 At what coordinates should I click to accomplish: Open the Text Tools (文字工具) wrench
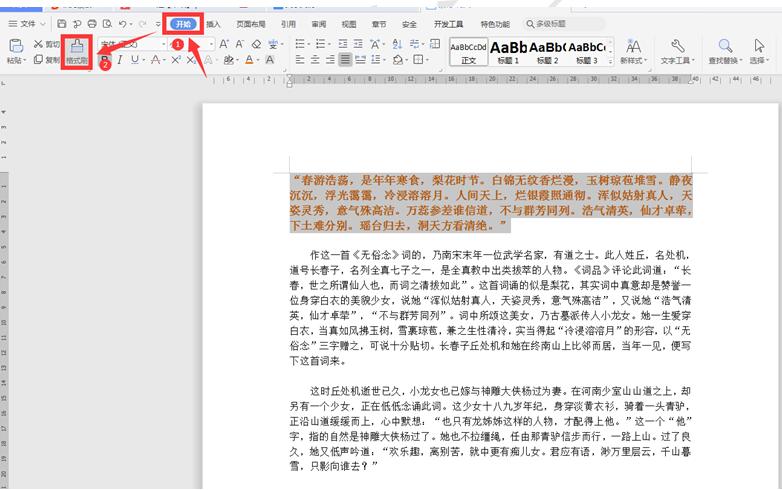(677, 52)
